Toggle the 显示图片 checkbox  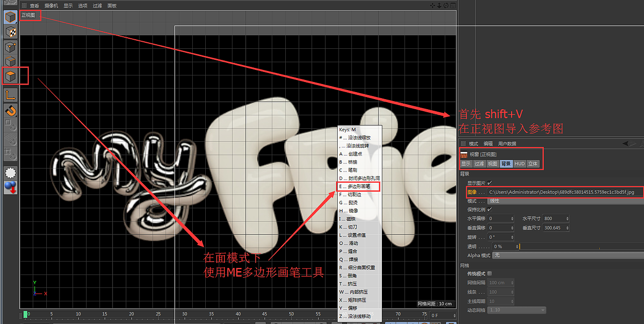point(490,183)
